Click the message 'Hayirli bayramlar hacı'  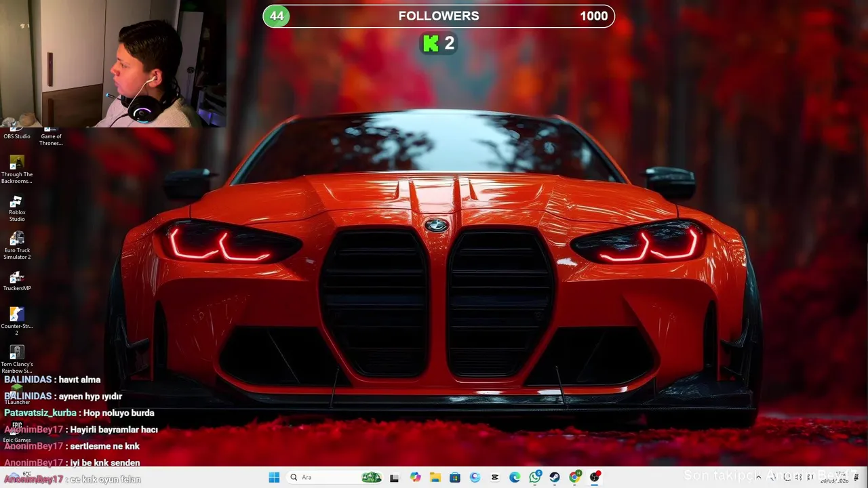click(114, 430)
